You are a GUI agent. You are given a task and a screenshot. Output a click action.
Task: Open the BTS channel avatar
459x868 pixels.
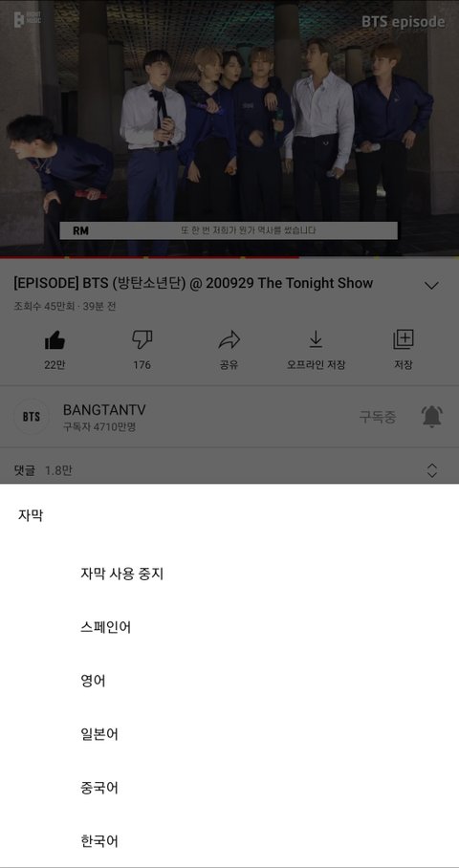(x=31, y=416)
